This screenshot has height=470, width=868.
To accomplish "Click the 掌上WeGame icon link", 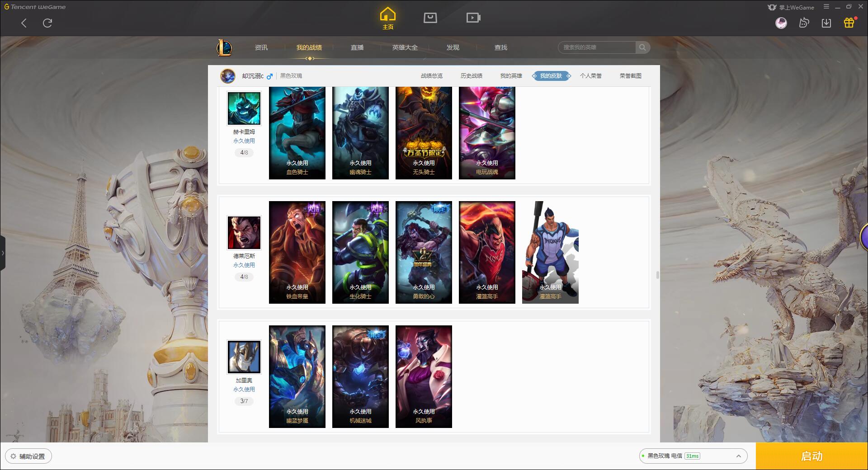I will [x=791, y=7].
